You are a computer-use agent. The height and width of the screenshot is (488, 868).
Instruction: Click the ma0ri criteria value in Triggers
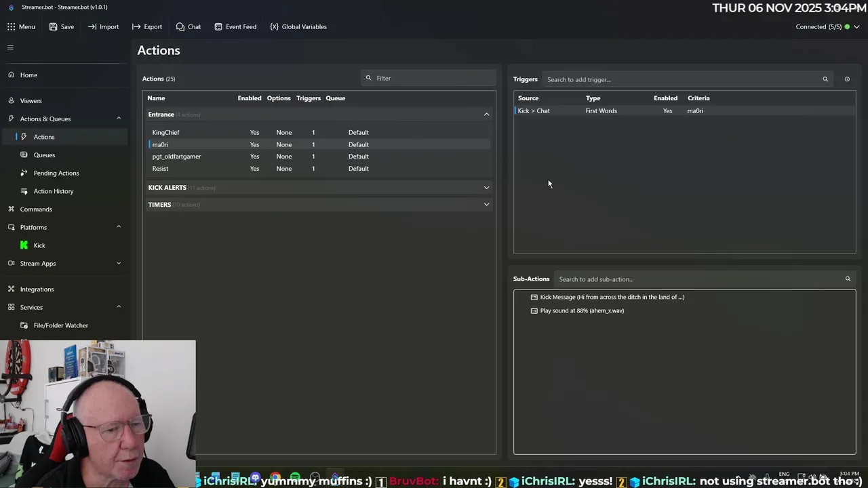tap(695, 110)
